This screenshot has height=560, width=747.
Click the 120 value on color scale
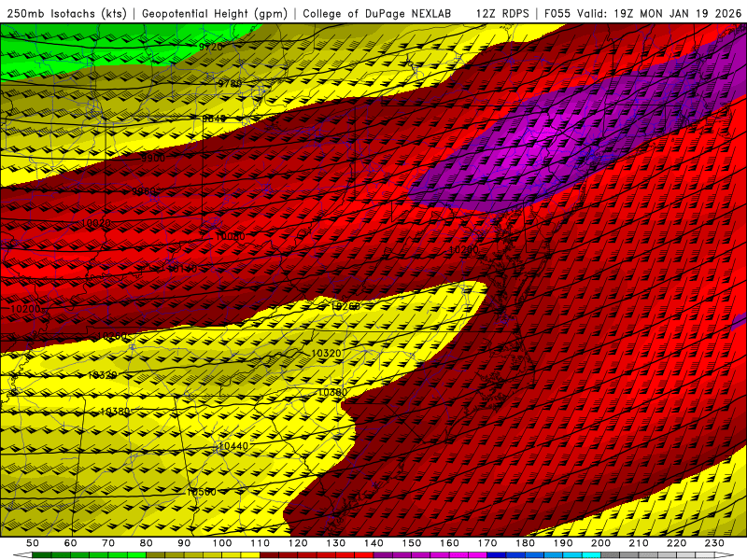[x=298, y=543]
